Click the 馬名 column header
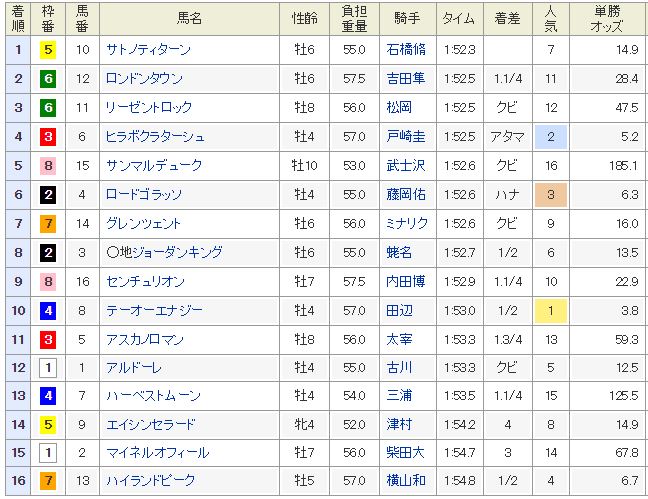 click(x=188, y=17)
